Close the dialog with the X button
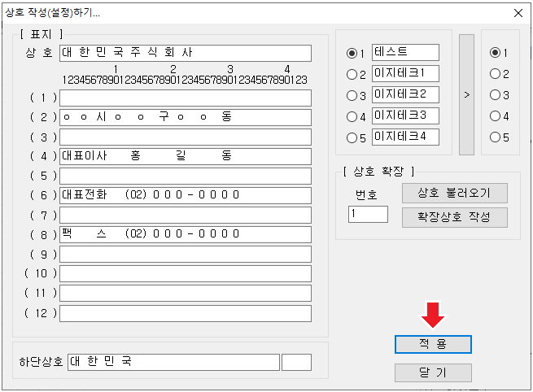This screenshot has width=533, height=392. pos(518,13)
